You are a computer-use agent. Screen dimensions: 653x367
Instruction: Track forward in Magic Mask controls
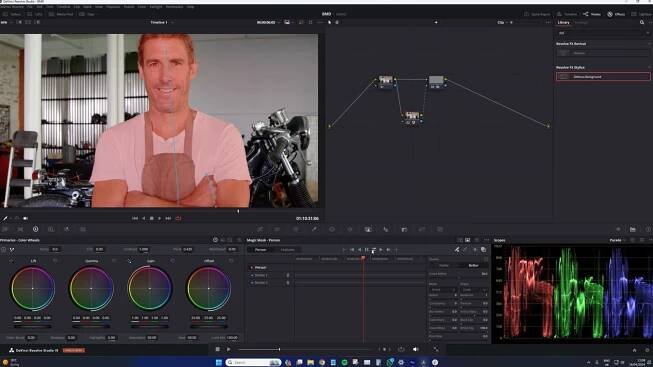(x=381, y=250)
